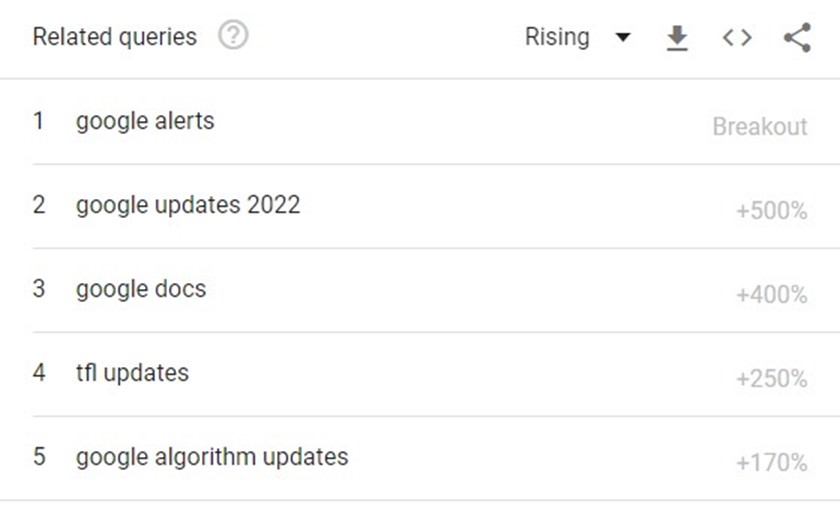Click the Breakout label for google alerts
The width and height of the screenshot is (840, 507).
tap(760, 127)
